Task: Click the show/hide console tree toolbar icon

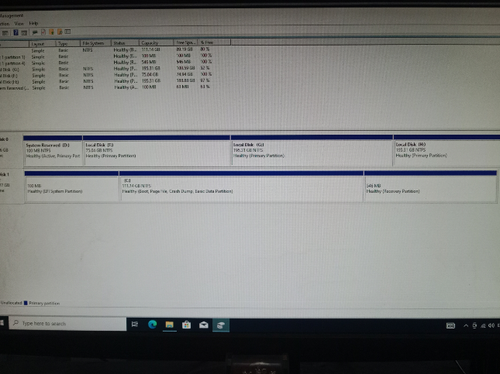Action: [x=5, y=33]
